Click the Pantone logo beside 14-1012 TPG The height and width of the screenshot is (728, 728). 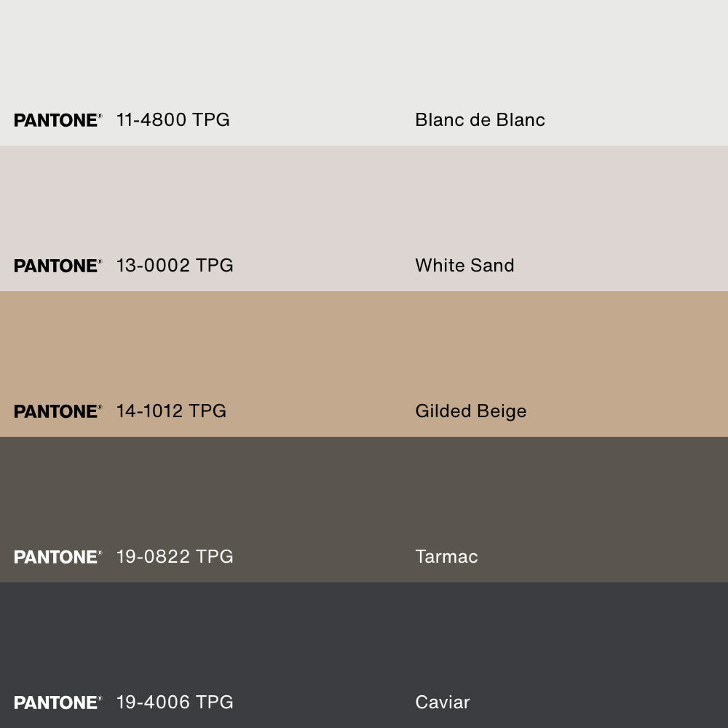[x=58, y=411]
